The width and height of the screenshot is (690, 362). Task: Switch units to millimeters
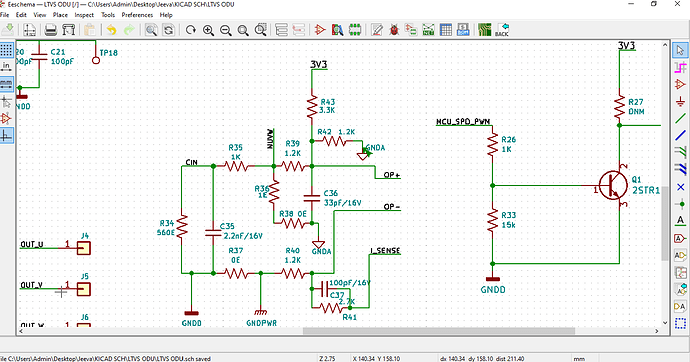(6, 84)
